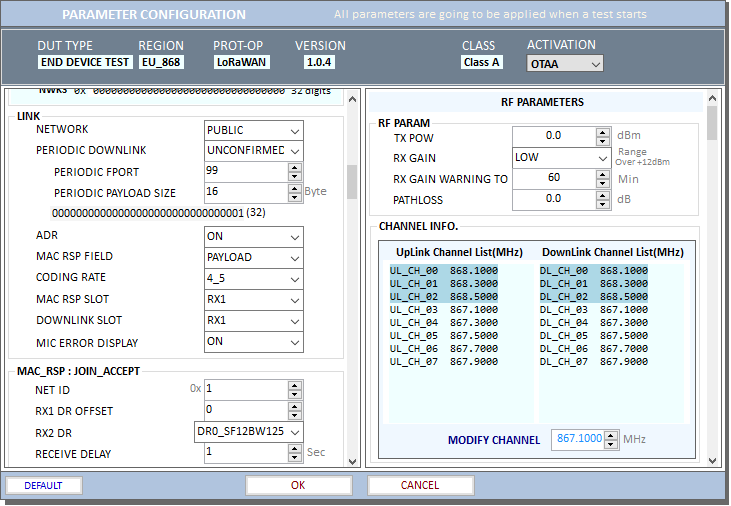
Task: Decrease the MODIFY CHANNEL frequency spinner
Action: (x=612, y=444)
